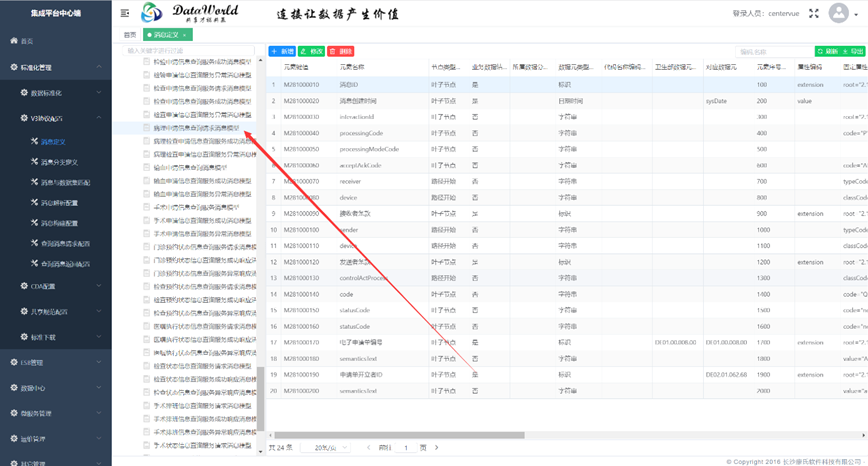
Task: Switch to the 首页 tab
Action: (x=130, y=35)
